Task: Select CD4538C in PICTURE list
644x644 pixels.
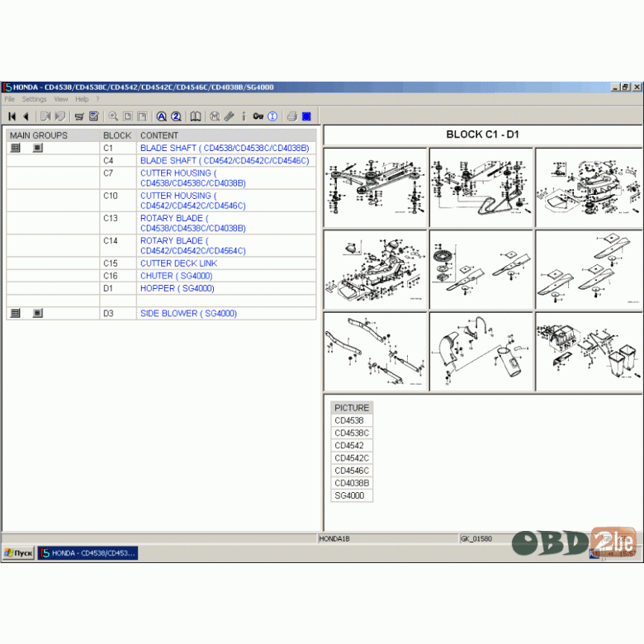Action: (x=352, y=433)
